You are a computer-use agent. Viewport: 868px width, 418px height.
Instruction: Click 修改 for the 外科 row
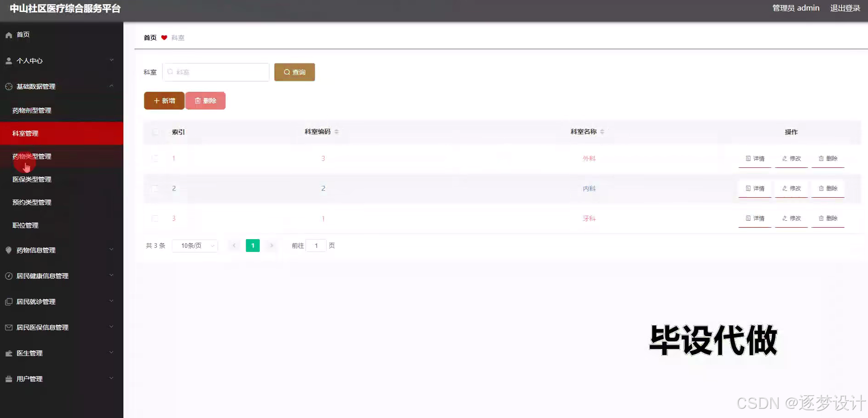coord(791,159)
